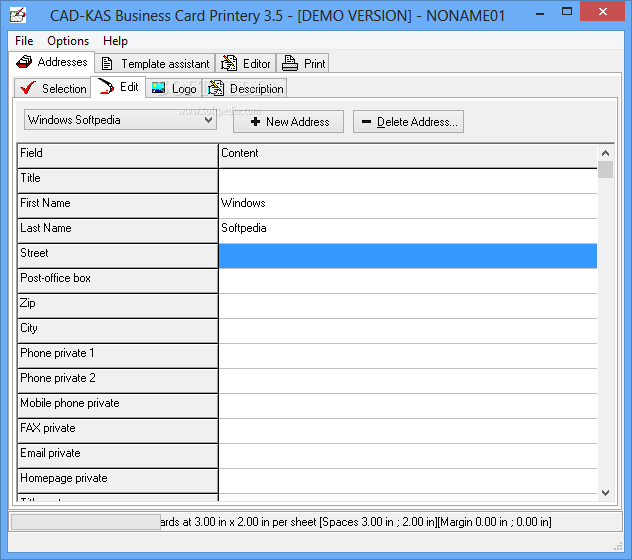Click the Mobile phone private content cell
This screenshot has height=560, width=632.
[408, 406]
